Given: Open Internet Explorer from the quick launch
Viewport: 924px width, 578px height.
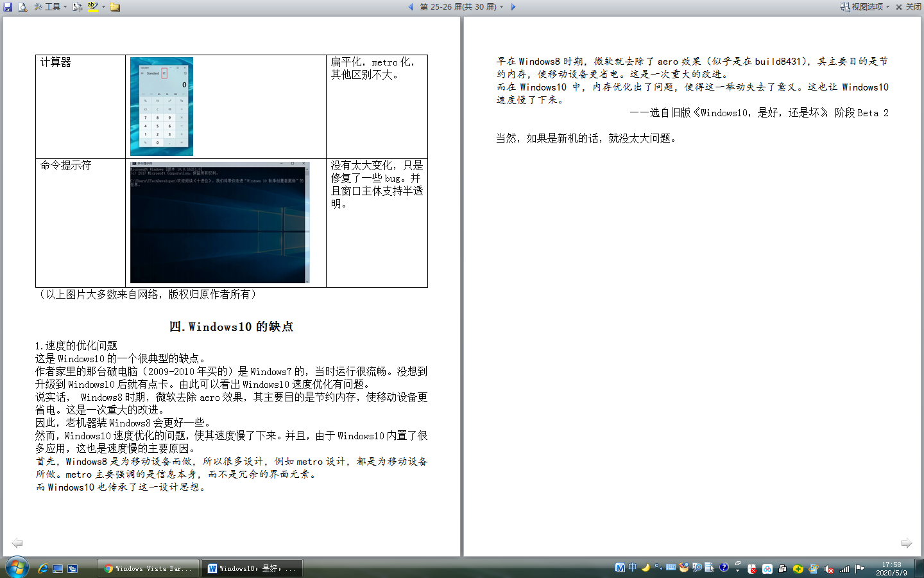Looking at the screenshot, I should tap(43, 568).
